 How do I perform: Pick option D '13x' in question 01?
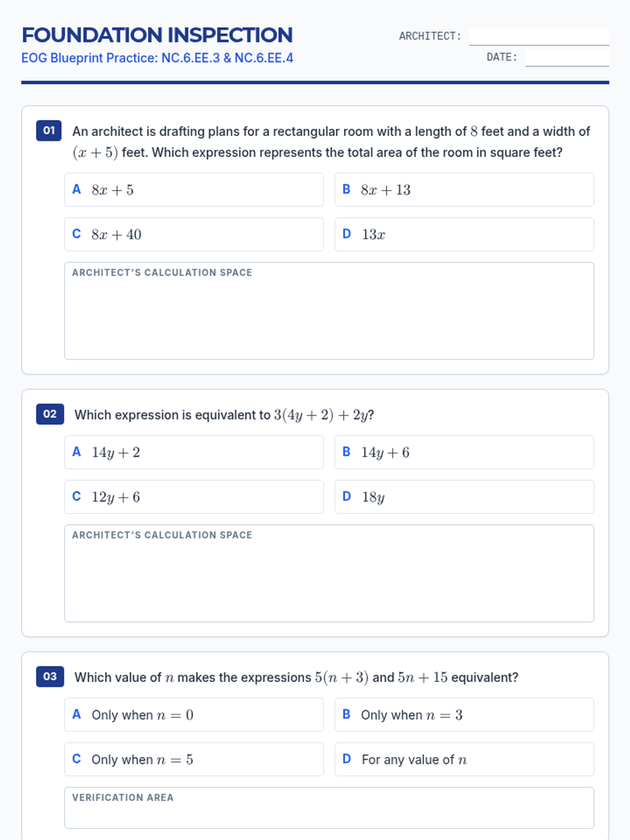click(464, 234)
